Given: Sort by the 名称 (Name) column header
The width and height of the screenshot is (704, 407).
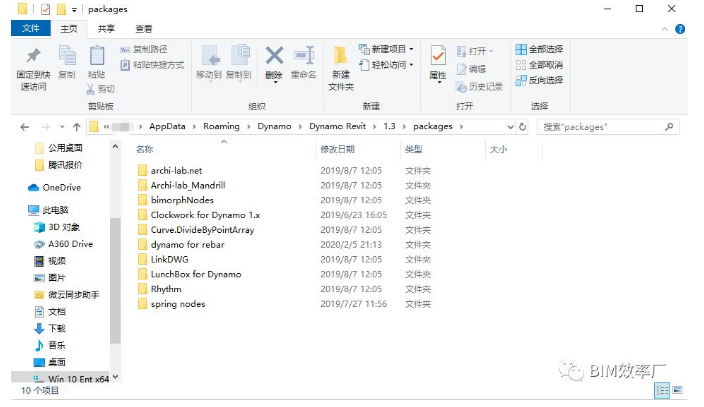Looking at the screenshot, I should pos(145,149).
